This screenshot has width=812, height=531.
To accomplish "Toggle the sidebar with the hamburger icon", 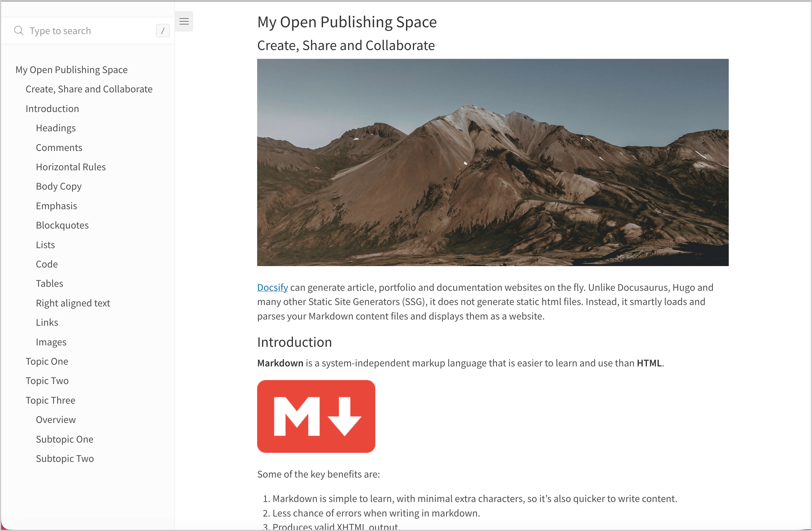I will point(184,21).
